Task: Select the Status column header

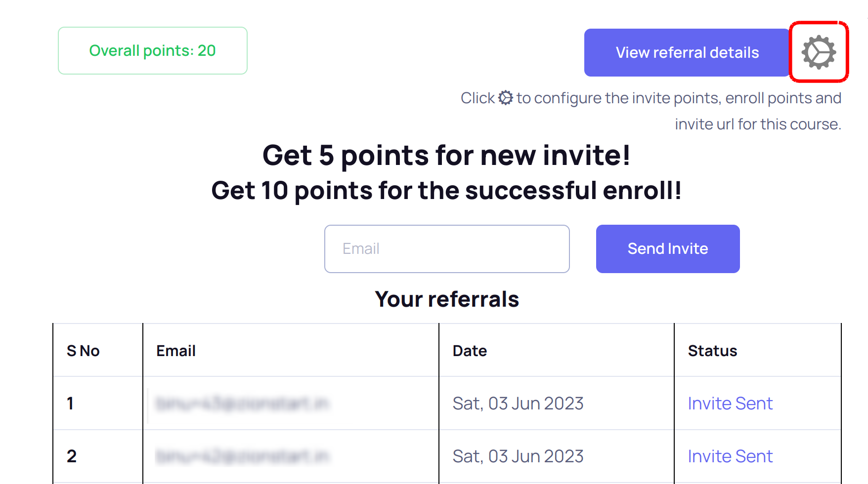Action: [712, 351]
